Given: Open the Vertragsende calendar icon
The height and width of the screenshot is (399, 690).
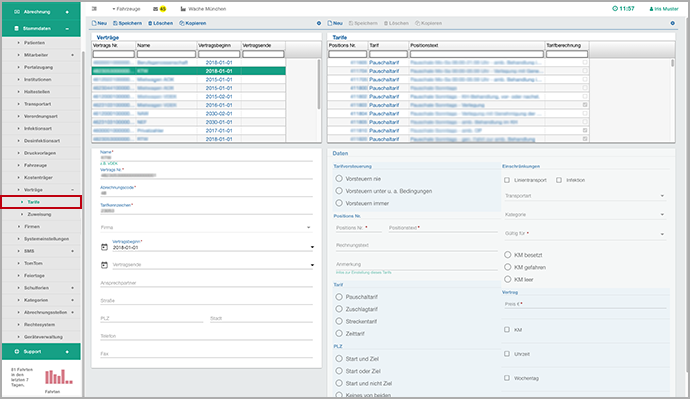Looking at the screenshot, I should coord(104,265).
